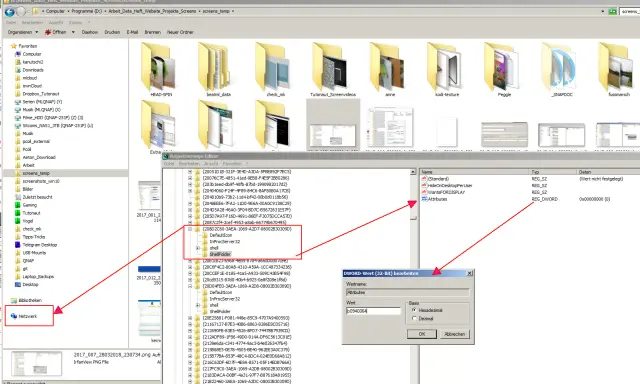Click the Filme_HDD network drive icon
640x384 pixels.
18,118
